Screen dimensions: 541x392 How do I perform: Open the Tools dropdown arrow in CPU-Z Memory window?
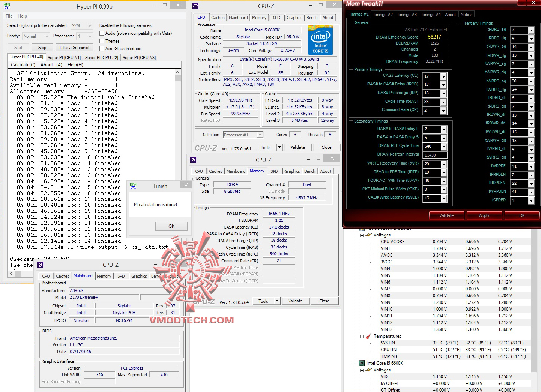click(277, 301)
